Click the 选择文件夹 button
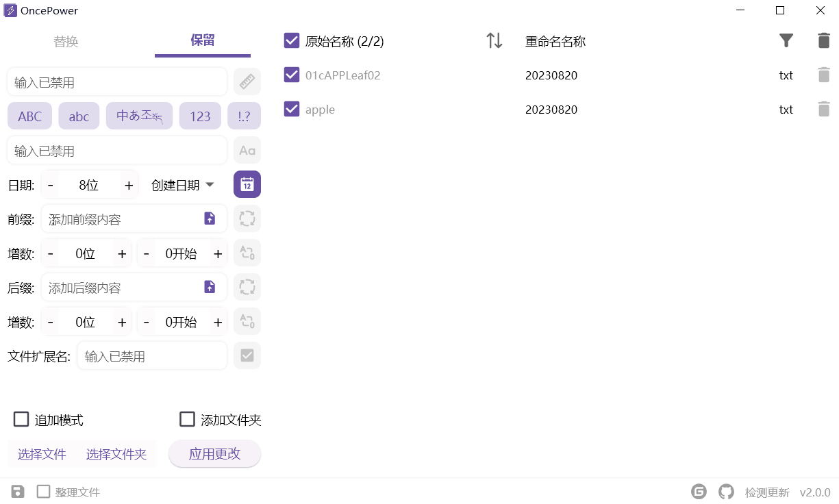839x504 pixels. tap(116, 455)
